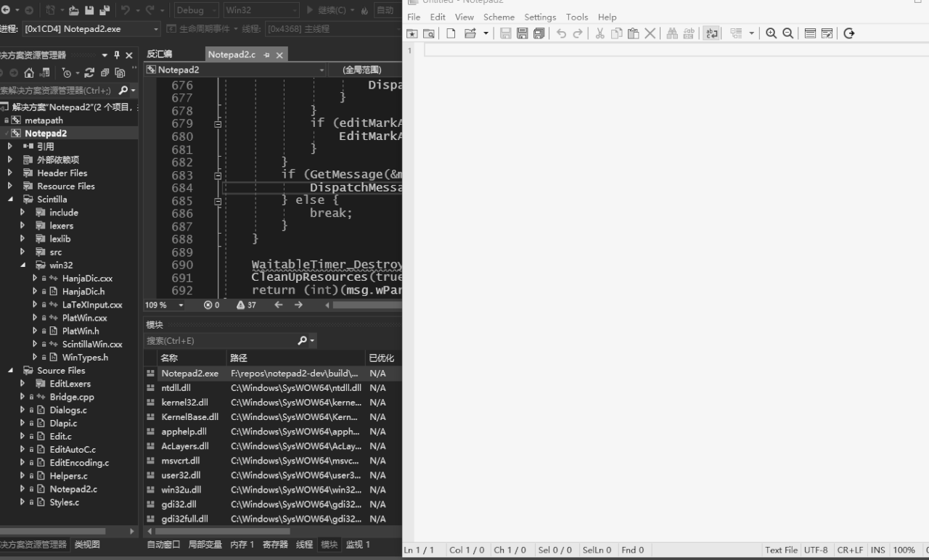Click the Replace icon in Notepad2 toolbar
The height and width of the screenshot is (560, 929).
[688, 33]
